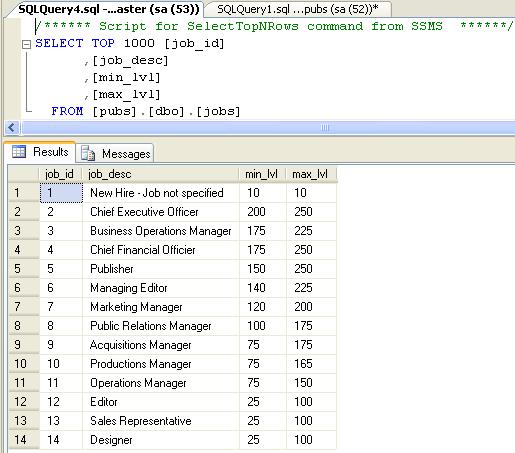515x453 pixels.
Task: Open the Results tab
Action: (x=40, y=152)
